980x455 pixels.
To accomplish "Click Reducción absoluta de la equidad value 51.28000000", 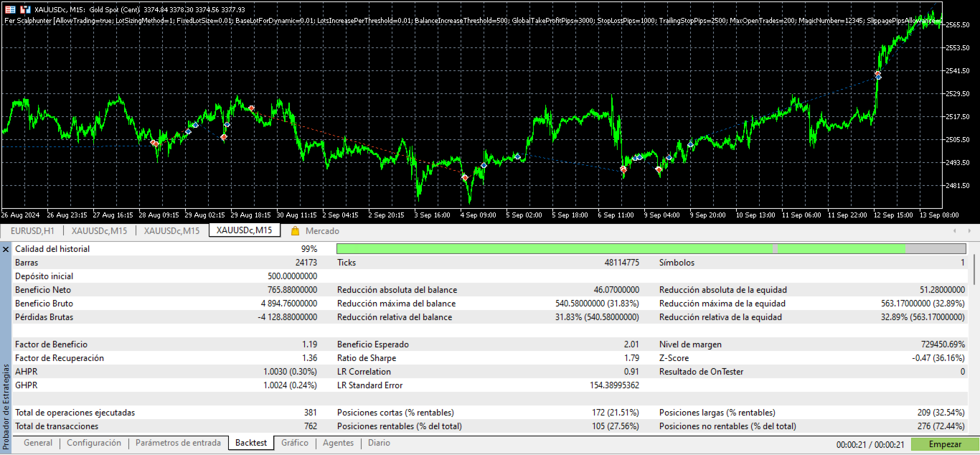I will coord(942,290).
